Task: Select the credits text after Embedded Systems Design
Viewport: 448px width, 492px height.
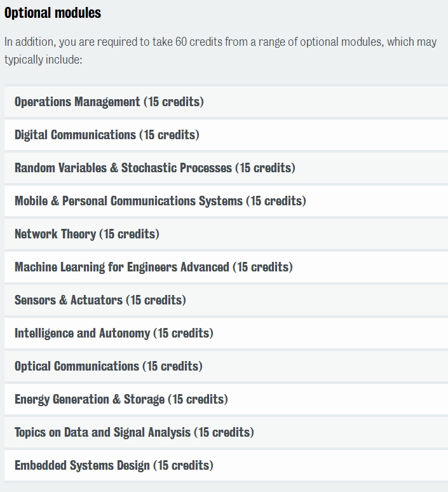Action: point(183,465)
